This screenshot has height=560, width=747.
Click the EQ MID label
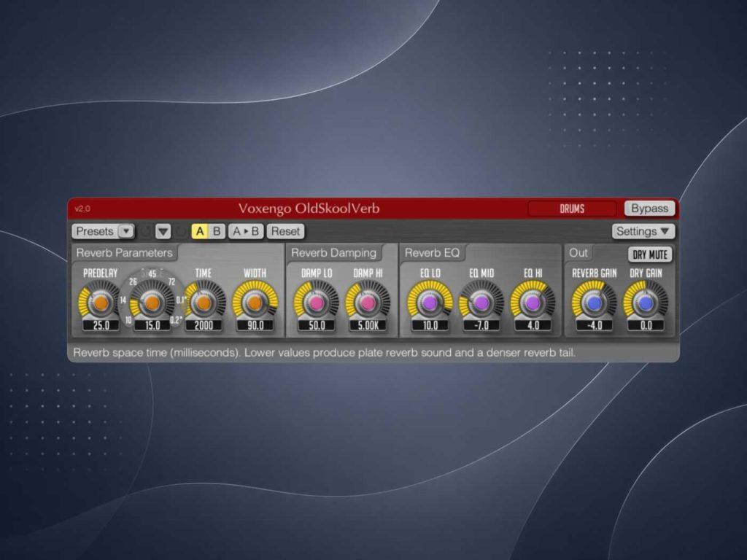[x=481, y=273]
